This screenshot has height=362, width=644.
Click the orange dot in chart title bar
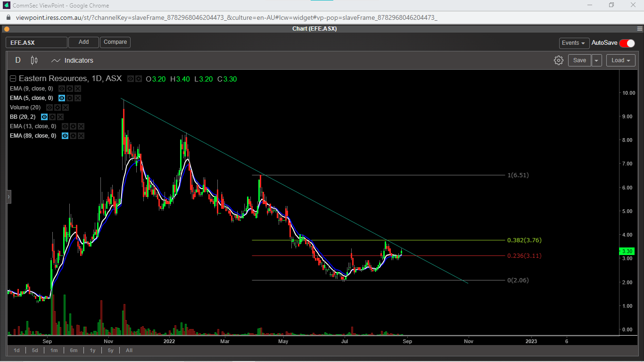pyautogui.click(x=6, y=29)
